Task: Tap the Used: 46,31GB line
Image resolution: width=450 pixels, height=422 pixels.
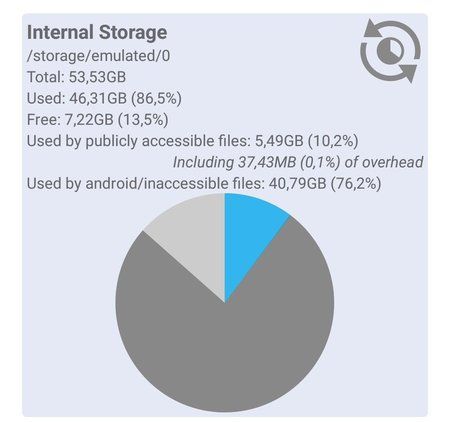Action: tap(104, 98)
